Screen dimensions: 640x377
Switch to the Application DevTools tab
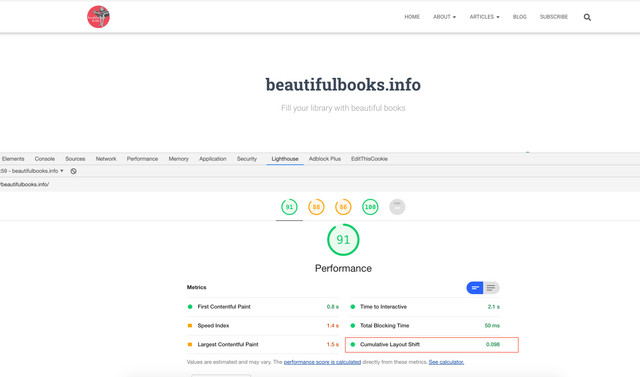point(212,159)
